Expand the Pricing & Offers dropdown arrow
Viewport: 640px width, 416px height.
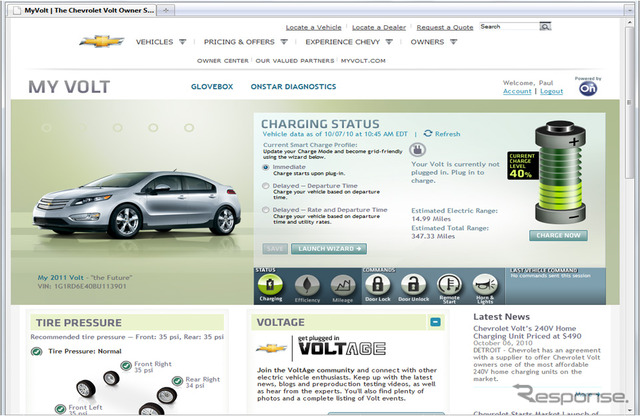tap(284, 42)
